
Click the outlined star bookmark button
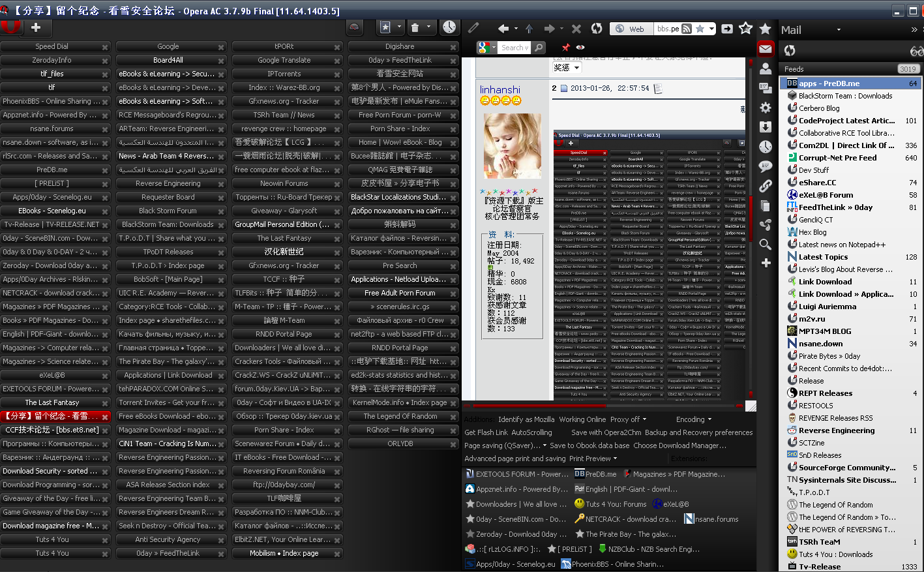click(x=746, y=28)
